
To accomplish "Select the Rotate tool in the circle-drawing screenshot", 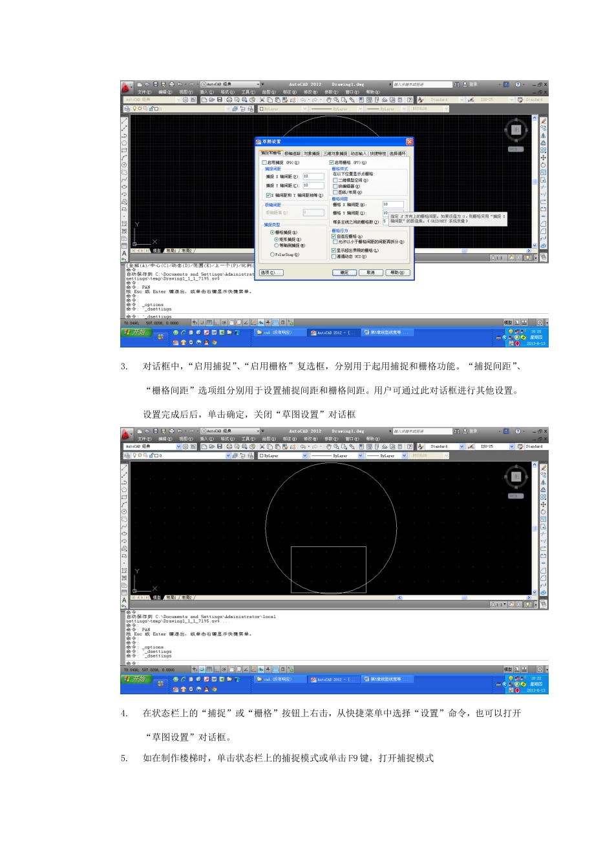I will point(544,512).
